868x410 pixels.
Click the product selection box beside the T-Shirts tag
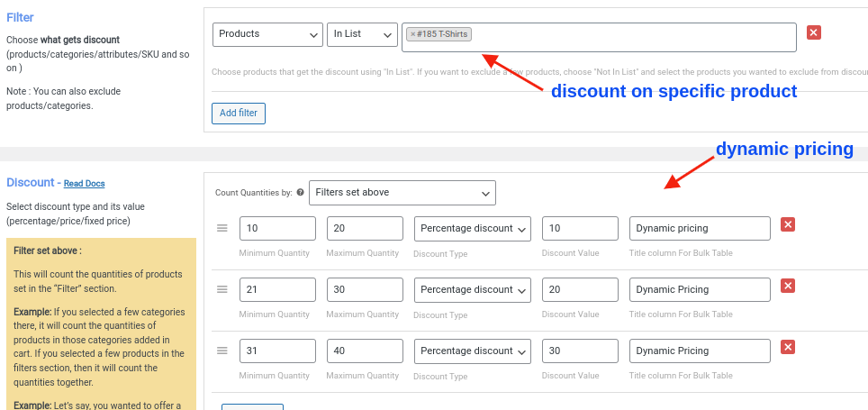pos(630,36)
